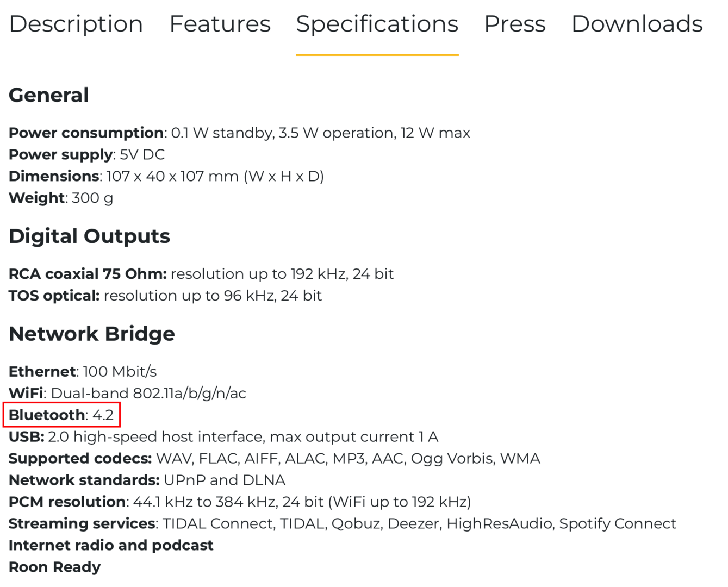Click the Power supply spec line
This screenshot has height=587, width=728.
(x=87, y=154)
